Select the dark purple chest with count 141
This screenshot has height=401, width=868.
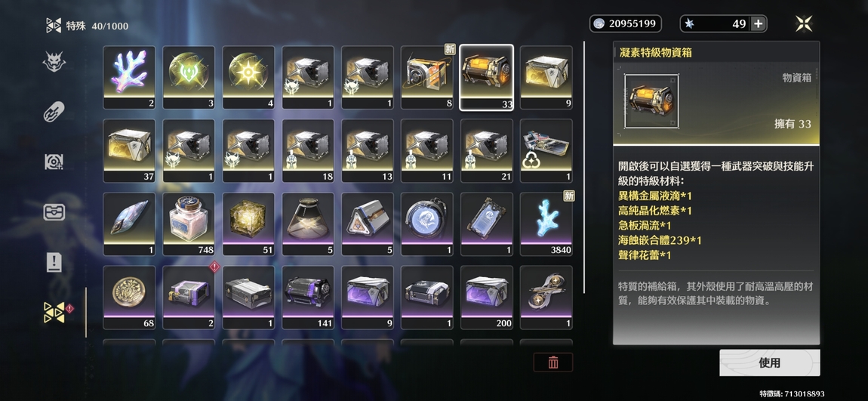[x=309, y=298]
